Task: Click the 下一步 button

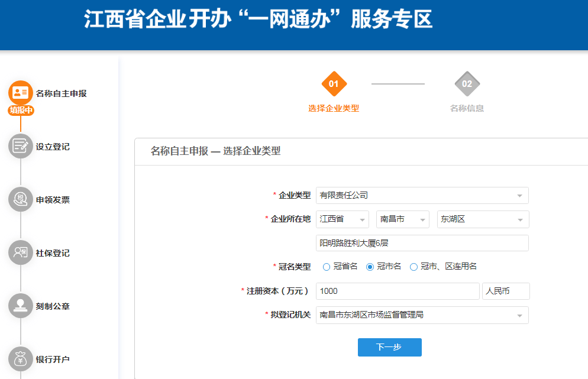Action: pos(389,347)
